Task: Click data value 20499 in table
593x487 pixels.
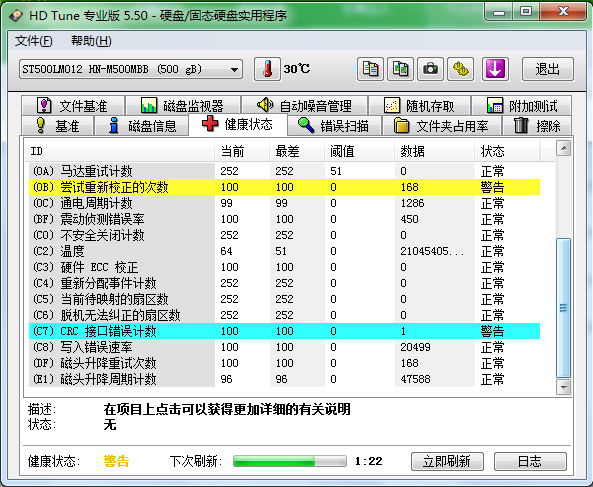Action: click(x=415, y=347)
